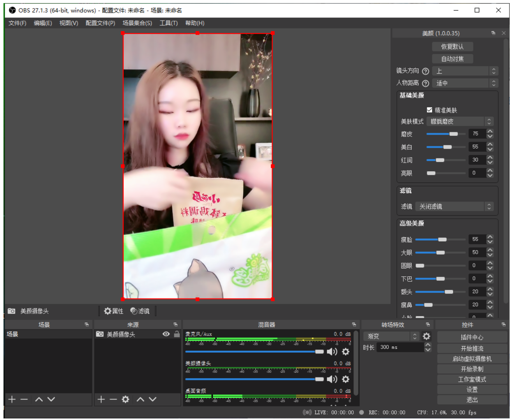This screenshot has height=420, width=514.
Task: Move source down with arrow icon
Action: 153,399
